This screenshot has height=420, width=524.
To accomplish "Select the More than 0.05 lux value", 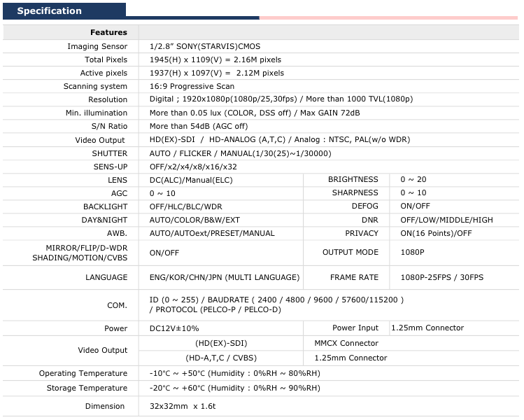I will coord(255,113).
